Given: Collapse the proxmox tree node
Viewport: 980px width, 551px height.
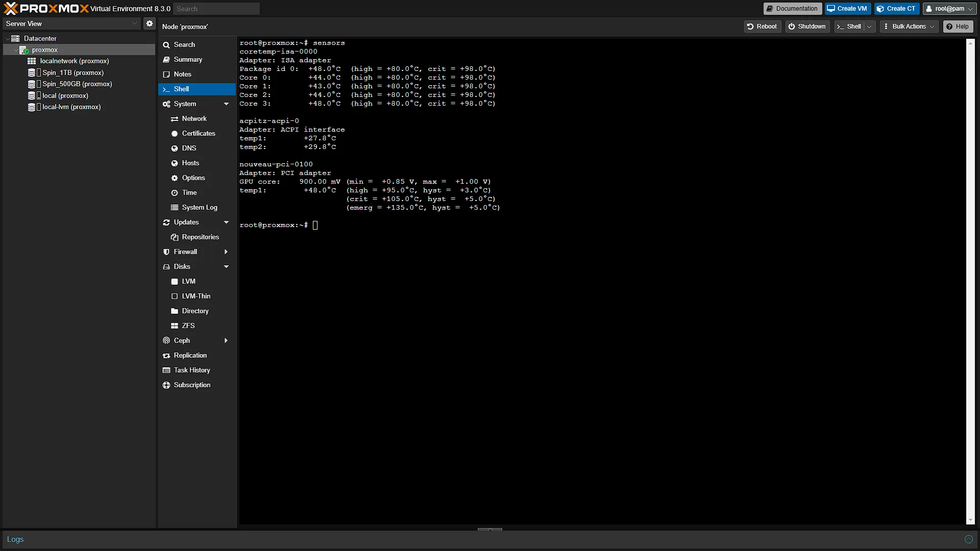Looking at the screenshot, I should pyautogui.click(x=15, y=50).
